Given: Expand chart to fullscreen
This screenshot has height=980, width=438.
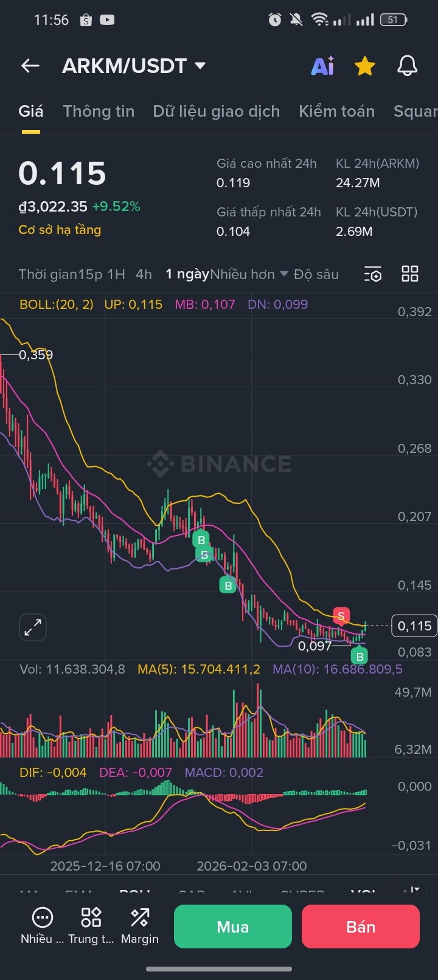Looking at the screenshot, I should click(33, 627).
